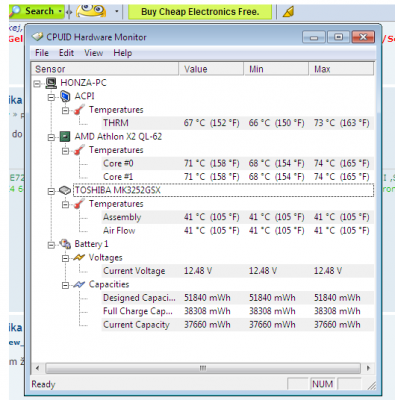Select the Current Voltage row
This screenshot has width=395, height=400.
pos(238,271)
